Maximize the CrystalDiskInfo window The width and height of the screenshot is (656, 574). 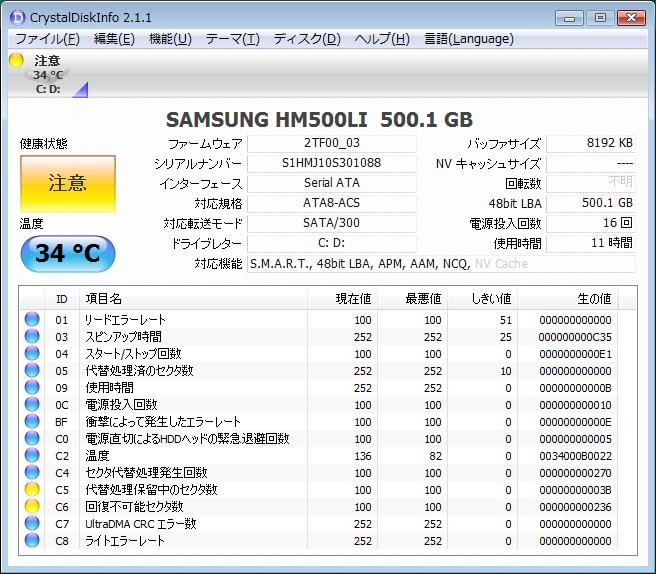tap(600, 18)
